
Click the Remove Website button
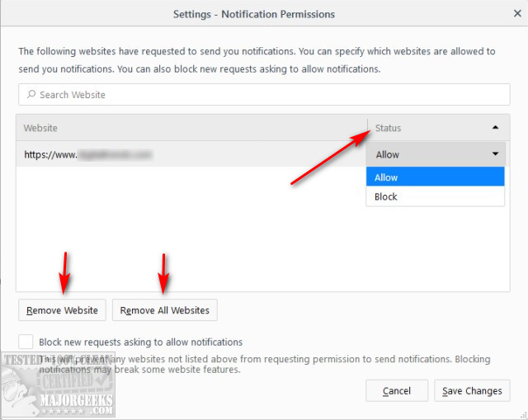62,310
